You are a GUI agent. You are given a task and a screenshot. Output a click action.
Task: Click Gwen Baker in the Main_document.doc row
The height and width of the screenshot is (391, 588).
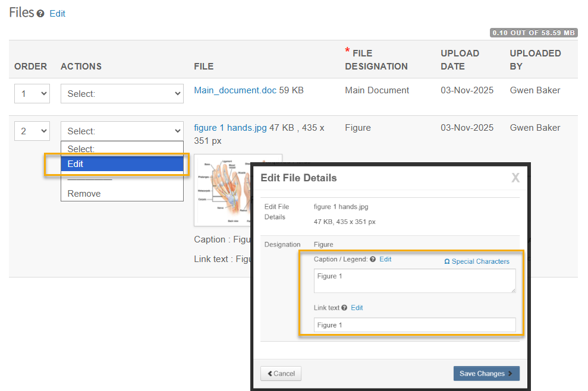(534, 90)
